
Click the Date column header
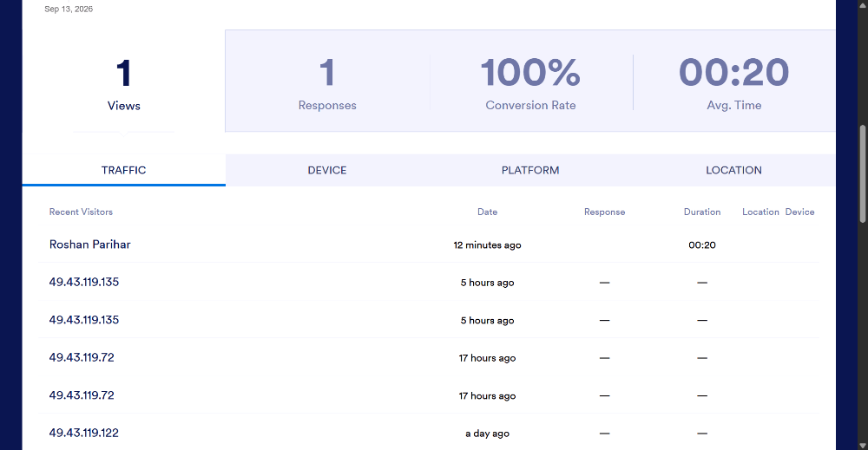(487, 212)
